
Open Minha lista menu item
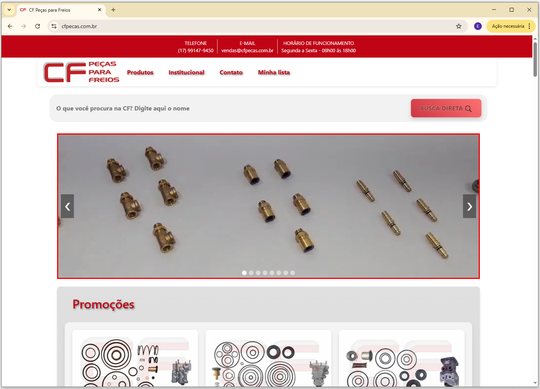[274, 72]
